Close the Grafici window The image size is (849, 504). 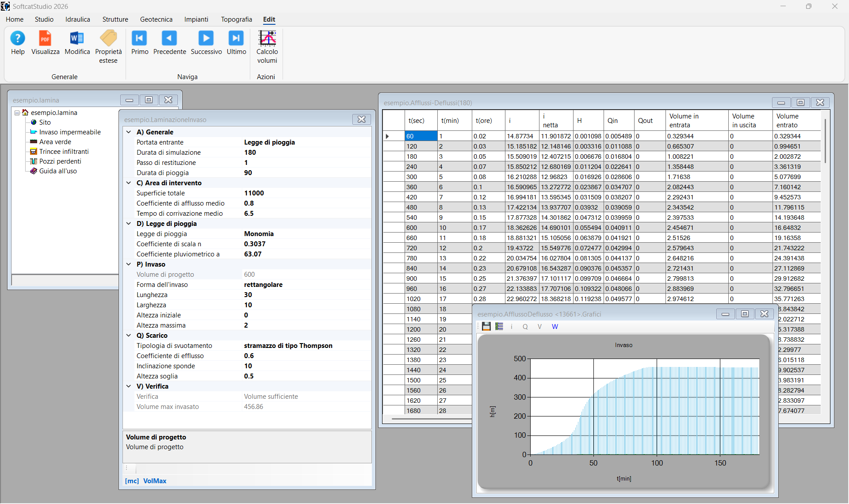764,314
